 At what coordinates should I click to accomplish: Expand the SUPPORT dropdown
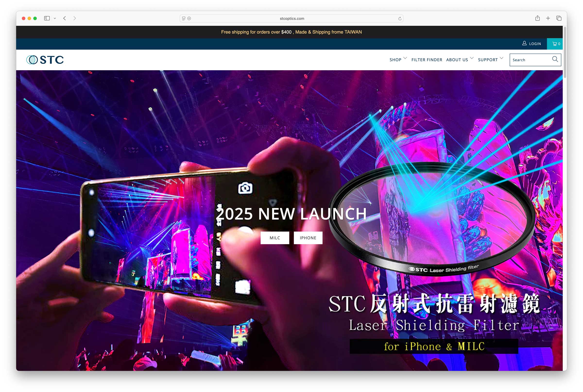tap(490, 59)
